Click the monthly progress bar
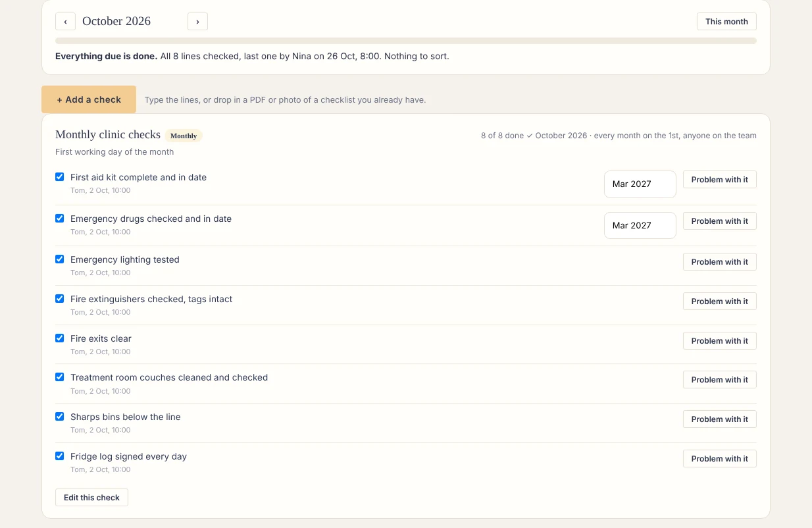Screen dimensions: 812x528 [406, 41]
